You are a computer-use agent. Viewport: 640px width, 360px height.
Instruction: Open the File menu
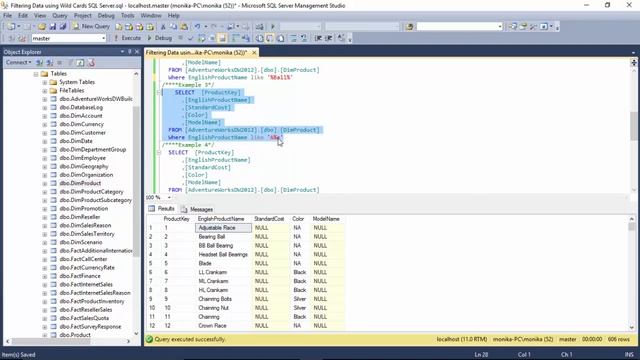[x=7, y=16]
